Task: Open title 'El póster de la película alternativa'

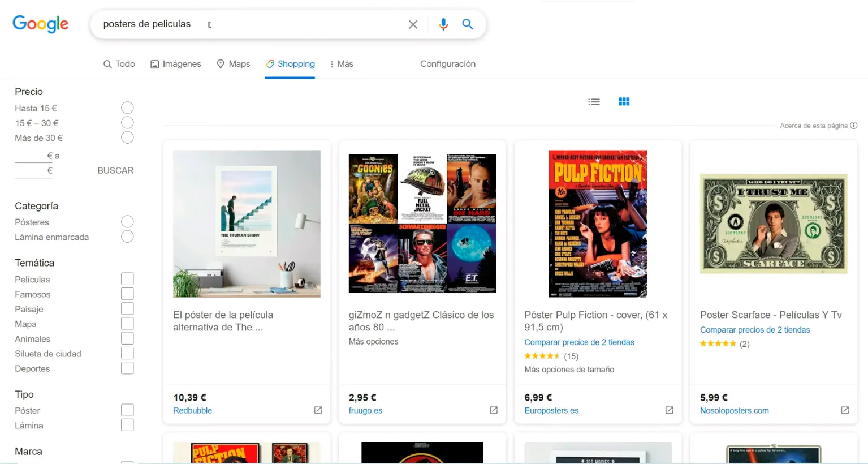Action: point(223,321)
